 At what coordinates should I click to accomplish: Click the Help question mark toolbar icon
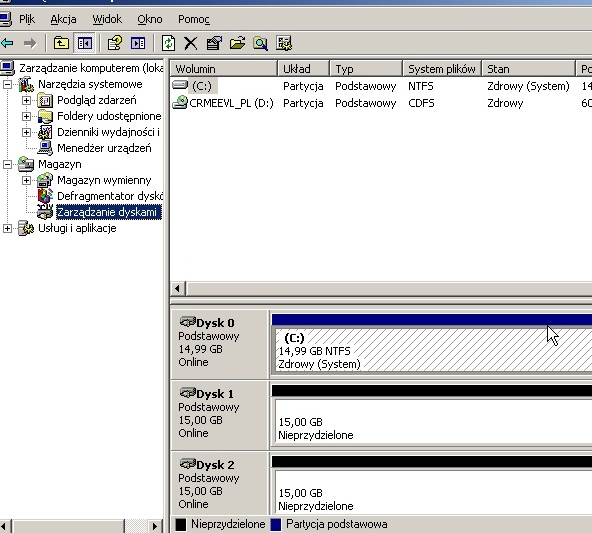(115, 43)
